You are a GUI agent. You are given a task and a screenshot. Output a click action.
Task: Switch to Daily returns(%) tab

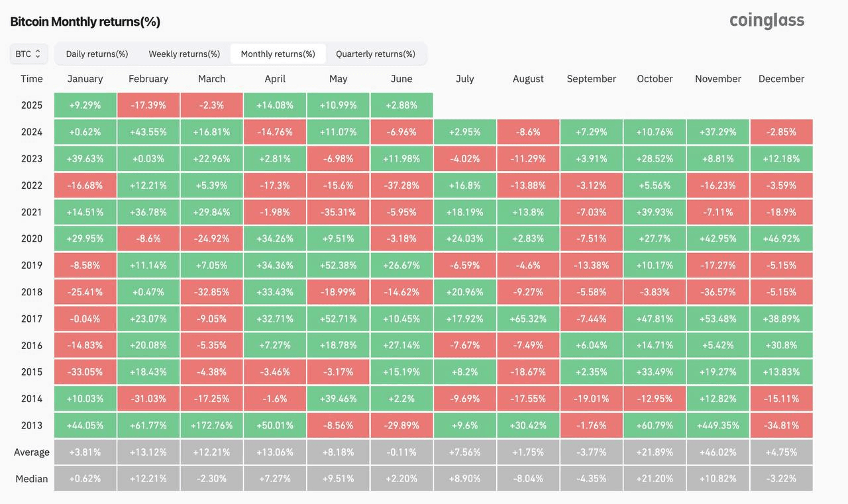pos(97,54)
